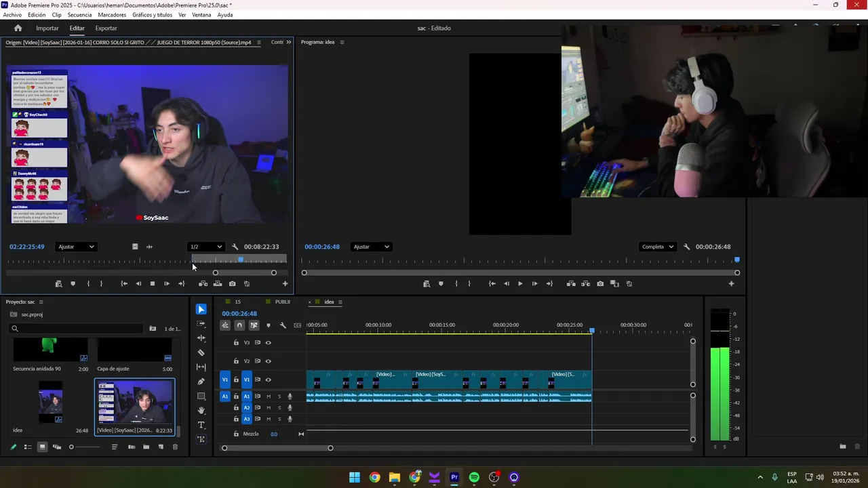Click Lift button in Program monitor
This screenshot has width=868, height=488.
571,284
